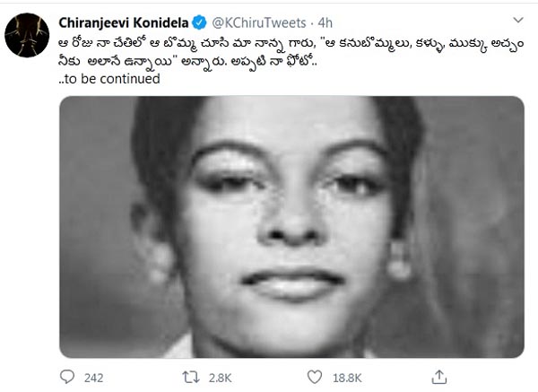Like the tweet with the heart icon
538x392 pixels.
[x=315, y=377]
